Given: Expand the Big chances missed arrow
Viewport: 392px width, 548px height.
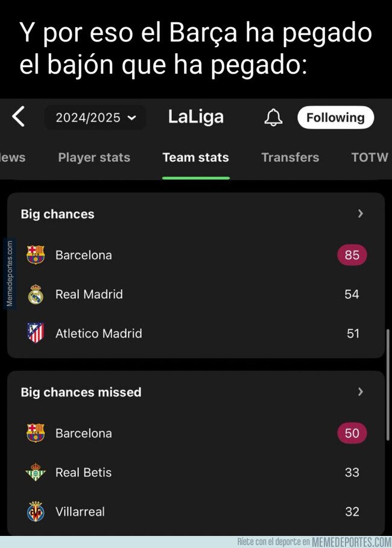Looking at the screenshot, I should click(361, 392).
